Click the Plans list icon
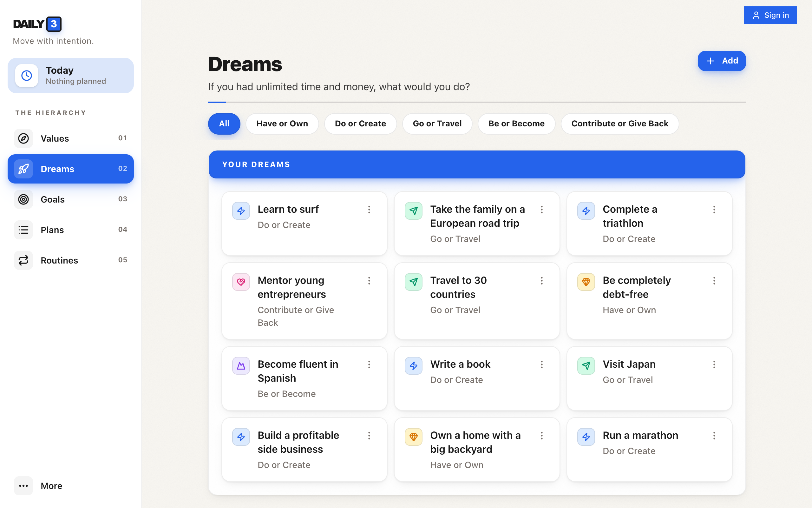The image size is (812, 508). coord(23,230)
